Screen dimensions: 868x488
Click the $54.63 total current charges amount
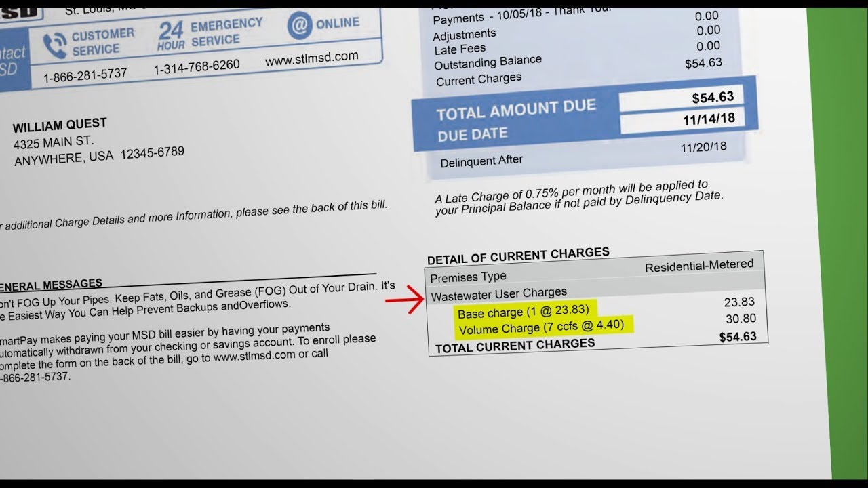click(x=738, y=336)
